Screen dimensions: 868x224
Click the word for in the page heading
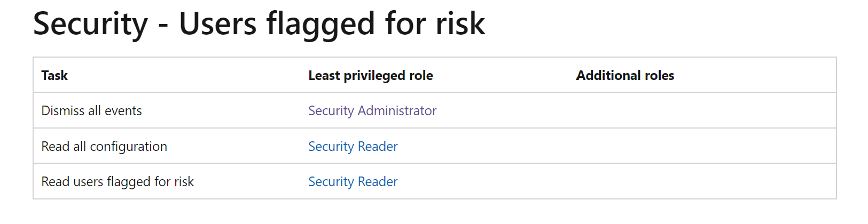[x=405, y=24]
